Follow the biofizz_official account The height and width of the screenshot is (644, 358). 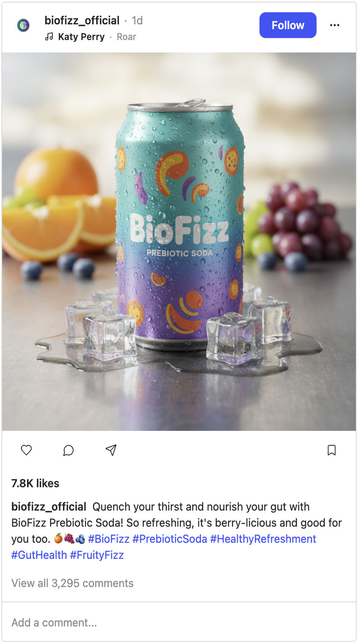(x=288, y=25)
